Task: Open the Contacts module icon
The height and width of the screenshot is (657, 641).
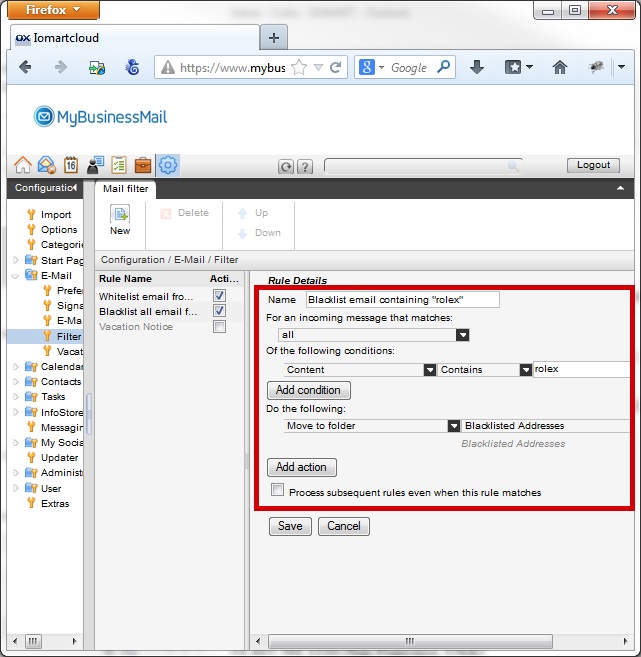Action: [x=95, y=165]
